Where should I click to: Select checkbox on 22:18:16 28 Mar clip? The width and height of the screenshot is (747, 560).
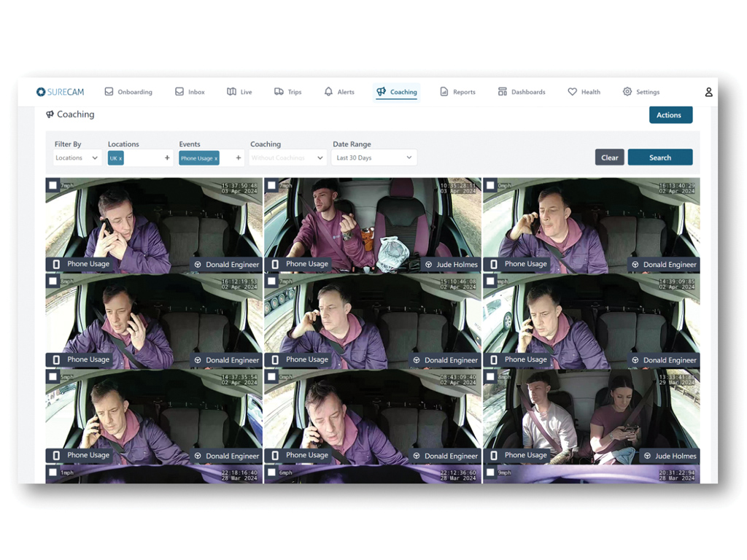point(53,472)
